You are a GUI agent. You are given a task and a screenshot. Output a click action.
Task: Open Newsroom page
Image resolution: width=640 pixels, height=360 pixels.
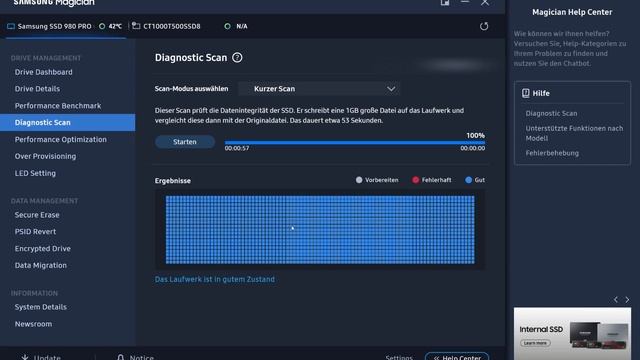coord(33,324)
